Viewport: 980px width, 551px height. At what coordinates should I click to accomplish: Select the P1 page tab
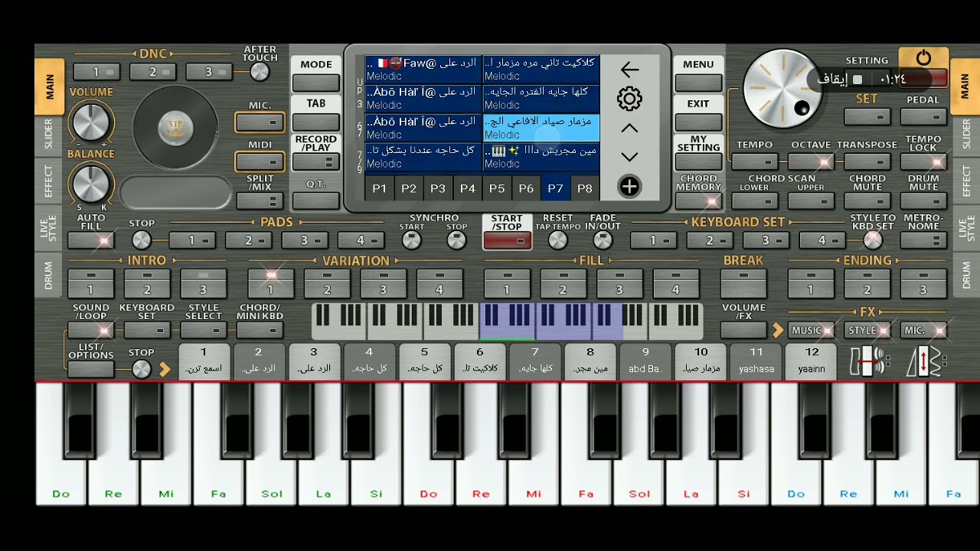[x=380, y=188]
